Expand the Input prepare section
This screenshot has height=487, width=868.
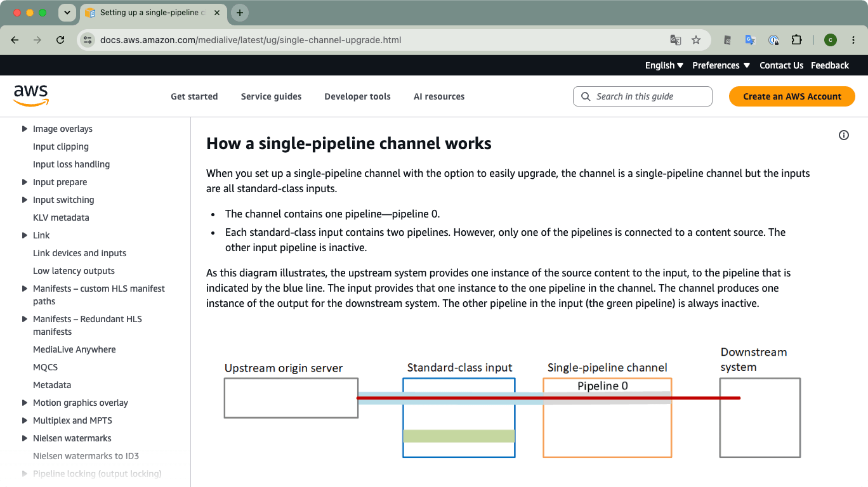point(25,182)
